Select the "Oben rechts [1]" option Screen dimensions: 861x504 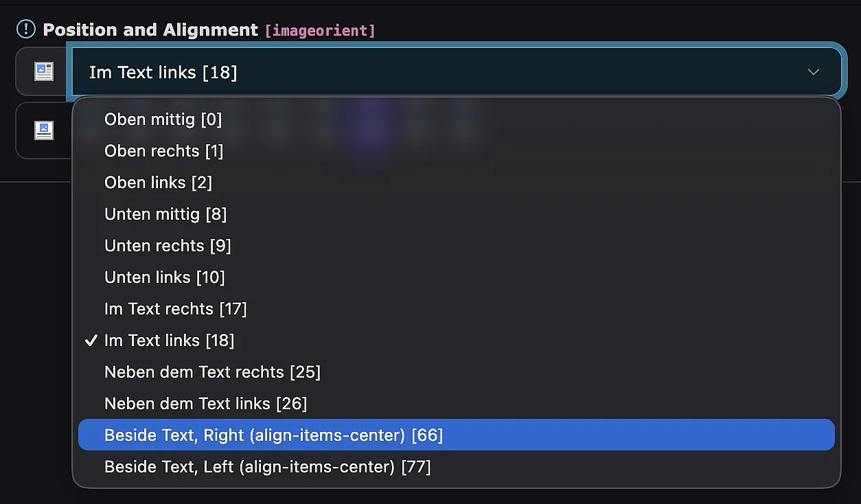[x=164, y=151]
